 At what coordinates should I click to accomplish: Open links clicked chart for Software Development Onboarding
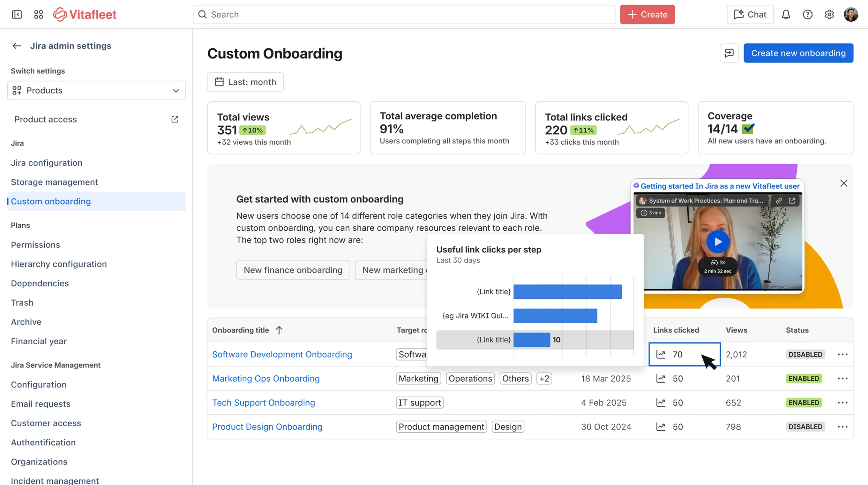pyautogui.click(x=661, y=354)
